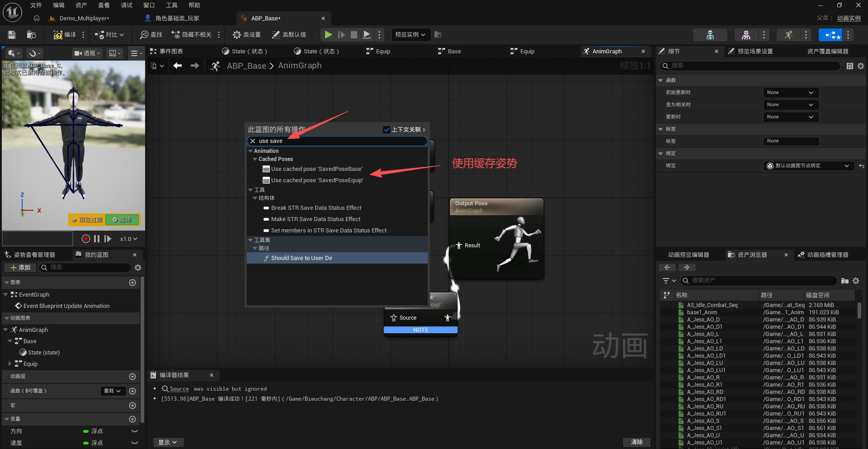Open 变为相关时 None dropdown
The height and width of the screenshot is (449, 868).
click(791, 105)
